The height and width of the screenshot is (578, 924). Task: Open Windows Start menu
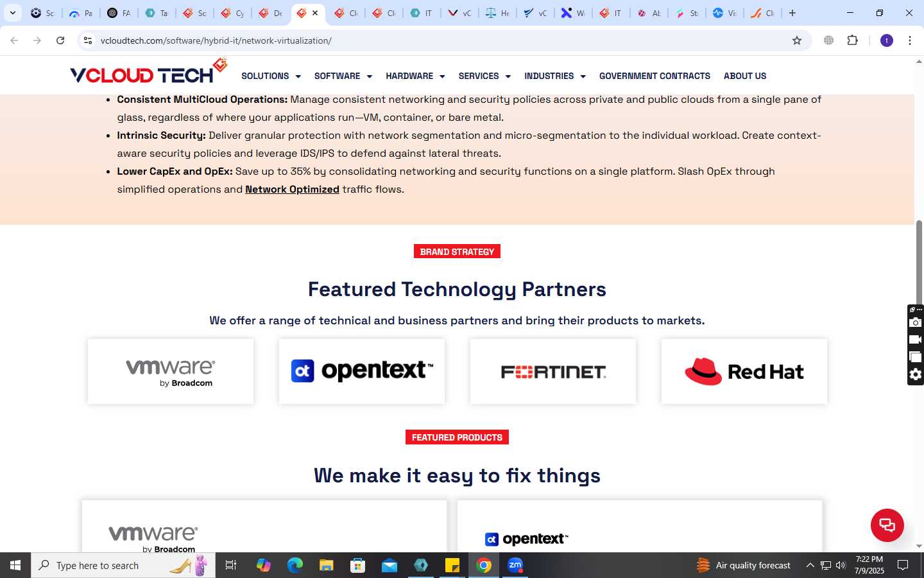[x=15, y=565]
